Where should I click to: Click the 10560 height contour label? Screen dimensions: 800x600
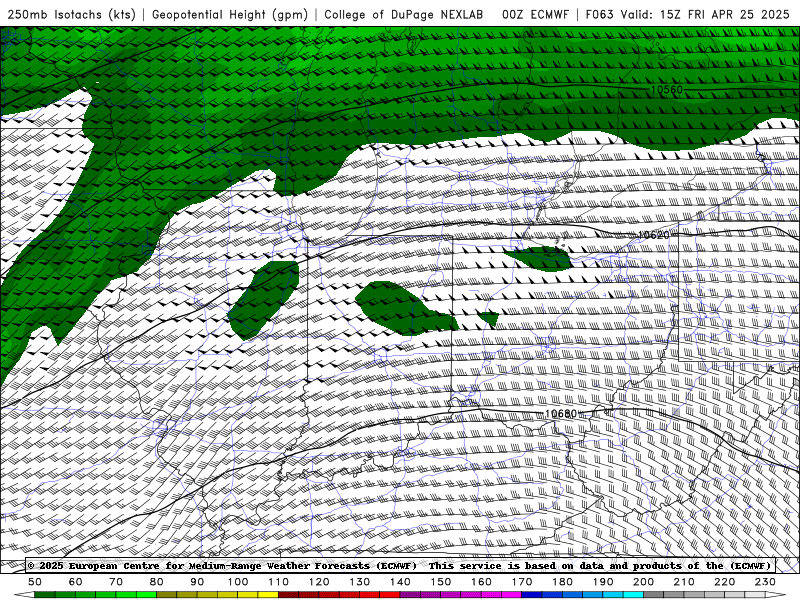[x=667, y=90]
